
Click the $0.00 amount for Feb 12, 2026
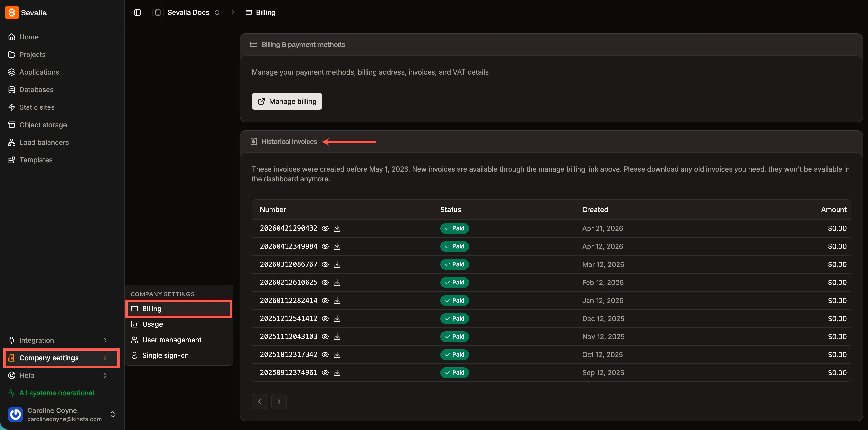tap(837, 282)
